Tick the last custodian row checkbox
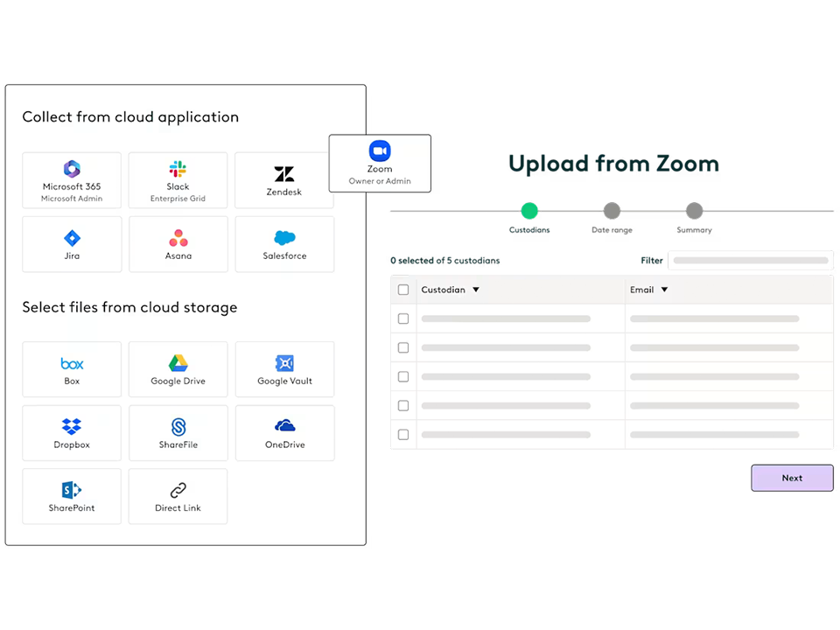The height and width of the screenshot is (630, 840). 403,435
